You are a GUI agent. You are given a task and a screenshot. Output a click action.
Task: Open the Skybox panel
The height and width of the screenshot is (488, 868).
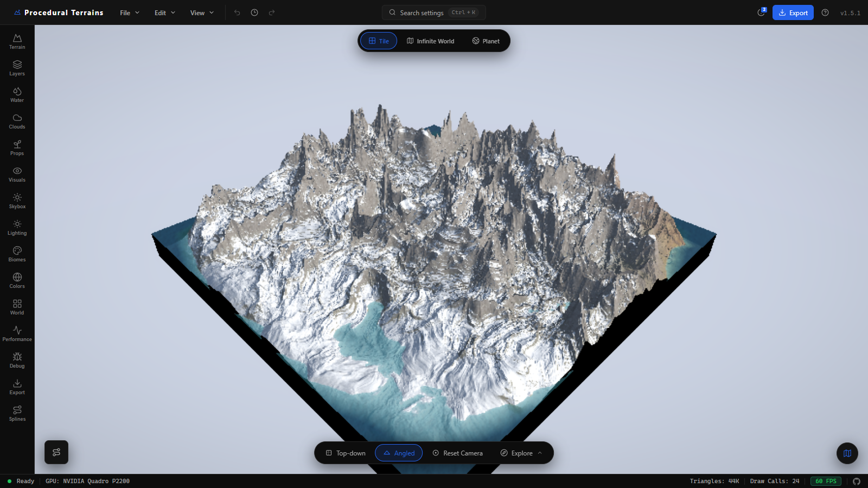coord(17,201)
